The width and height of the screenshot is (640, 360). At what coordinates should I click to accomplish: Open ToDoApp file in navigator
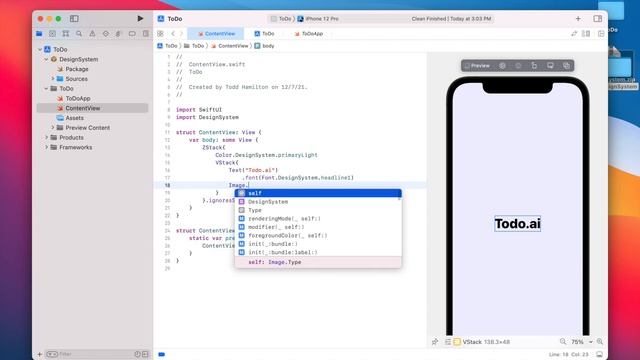click(x=73, y=98)
